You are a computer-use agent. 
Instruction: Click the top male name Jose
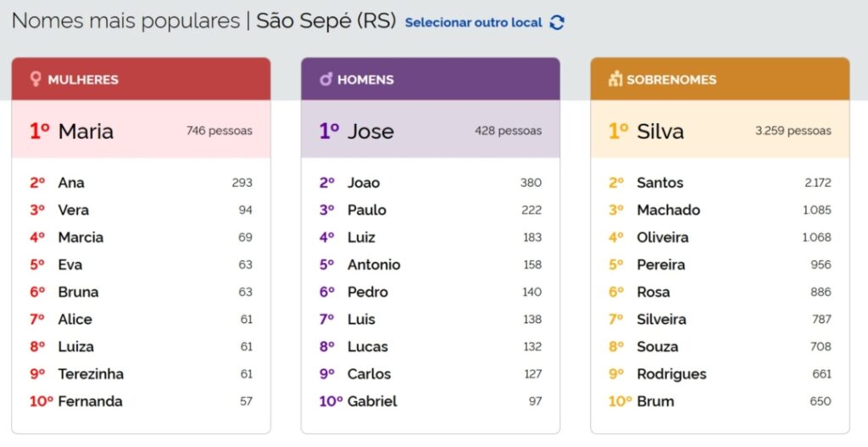click(x=370, y=131)
